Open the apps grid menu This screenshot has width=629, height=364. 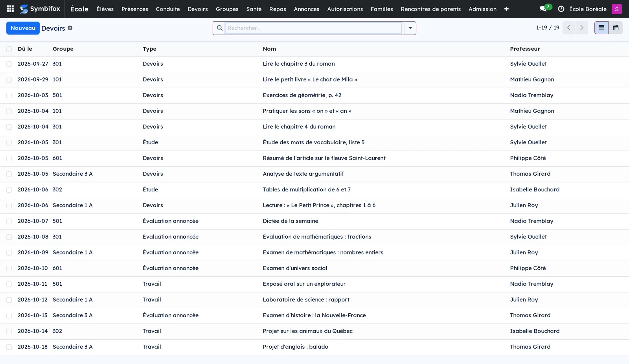11,9
